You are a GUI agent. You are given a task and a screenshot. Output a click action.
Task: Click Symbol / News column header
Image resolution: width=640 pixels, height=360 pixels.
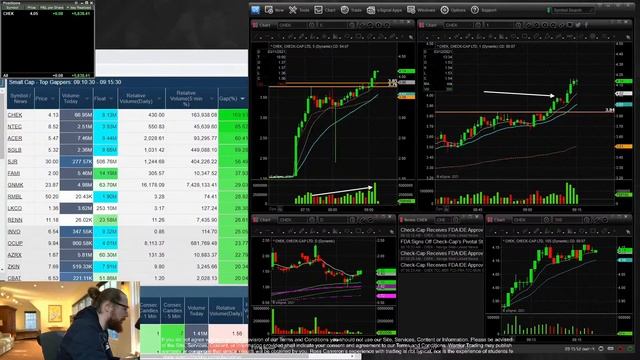(x=20, y=98)
